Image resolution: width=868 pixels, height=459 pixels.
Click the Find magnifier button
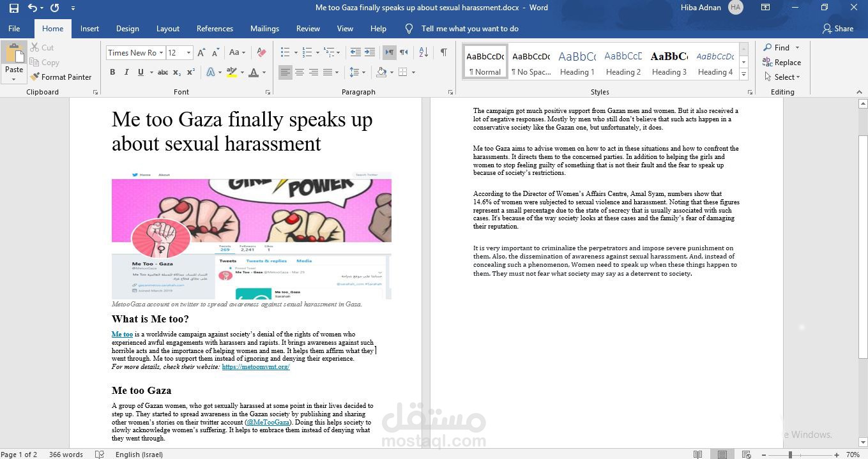[x=777, y=47]
